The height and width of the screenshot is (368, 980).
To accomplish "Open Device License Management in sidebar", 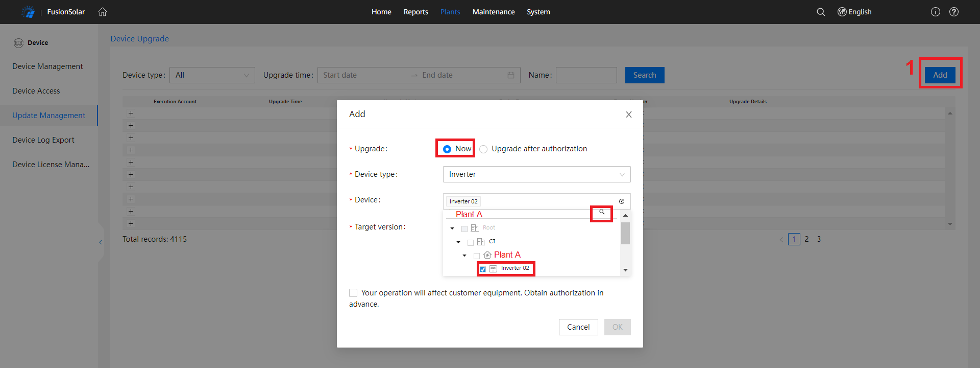I will click(51, 165).
